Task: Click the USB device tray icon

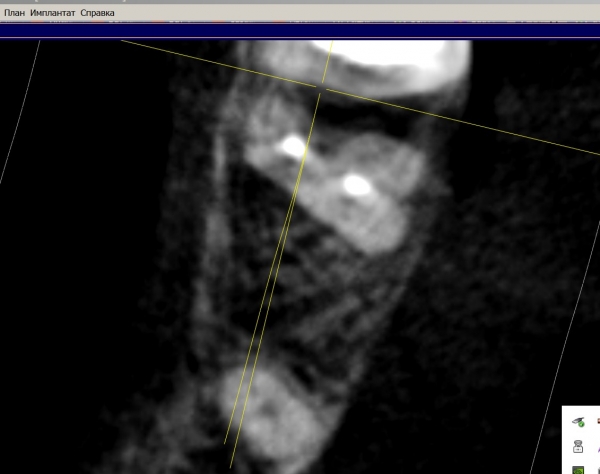Action: [x=578, y=446]
